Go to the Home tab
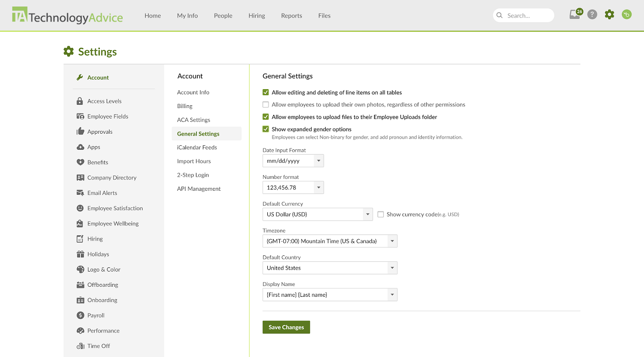This screenshot has width=644, height=357. coord(153,16)
